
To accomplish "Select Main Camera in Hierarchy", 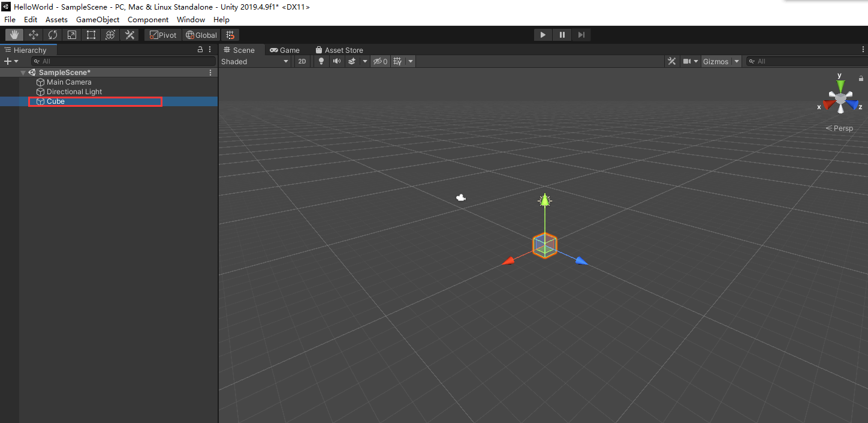I will (x=69, y=82).
